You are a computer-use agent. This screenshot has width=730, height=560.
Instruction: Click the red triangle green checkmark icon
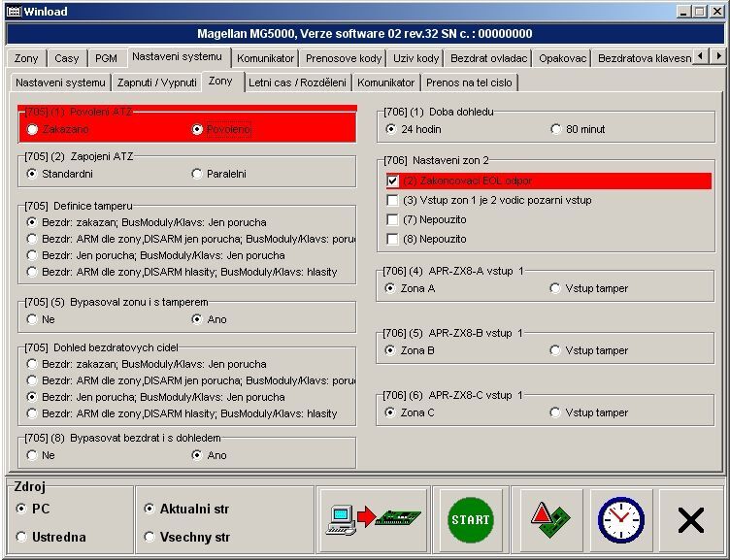pyautogui.click(x=550, y=519)
